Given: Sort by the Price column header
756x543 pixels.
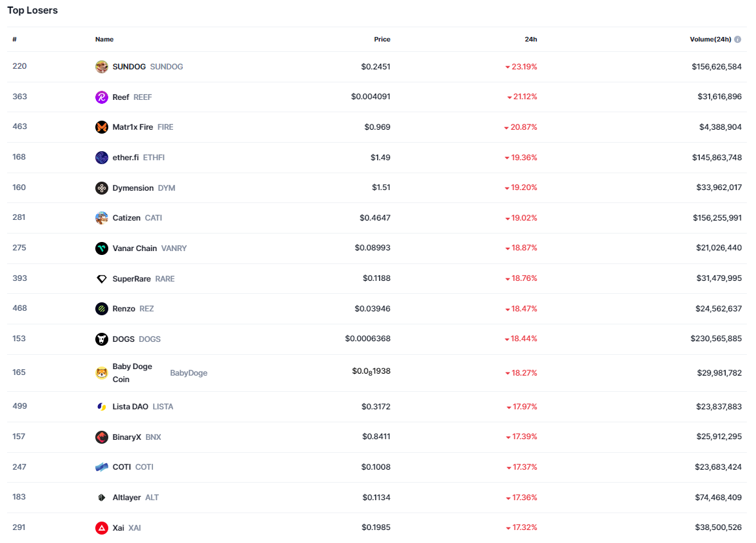Looking at the screenshot, I should coord(382,40).
